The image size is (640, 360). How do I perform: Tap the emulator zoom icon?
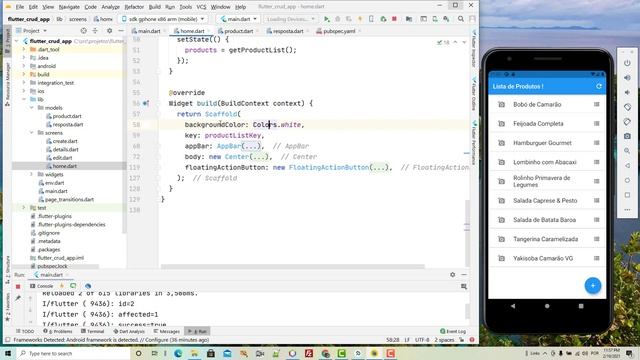[627, 151]
